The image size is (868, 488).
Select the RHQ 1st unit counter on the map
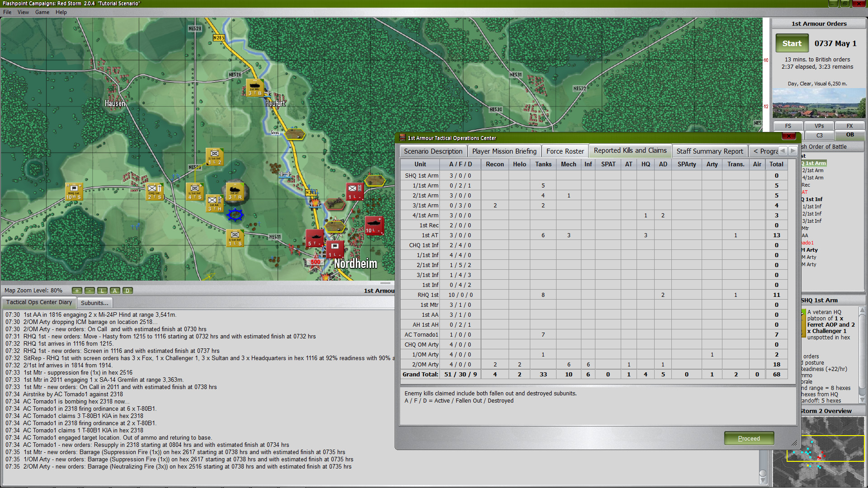click(74, 191)
